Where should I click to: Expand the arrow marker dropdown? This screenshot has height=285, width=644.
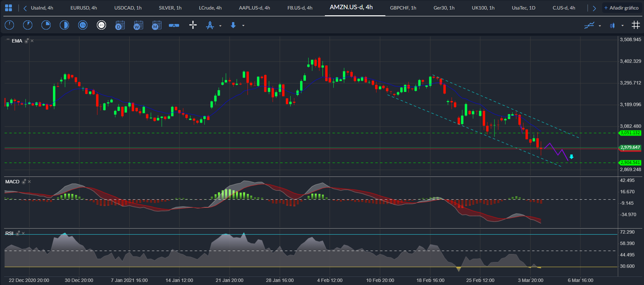[x=243, y=26]
